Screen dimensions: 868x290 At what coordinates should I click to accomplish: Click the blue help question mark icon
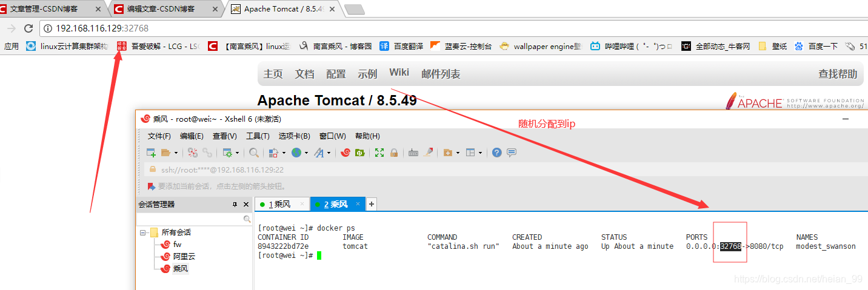(497, 153)
